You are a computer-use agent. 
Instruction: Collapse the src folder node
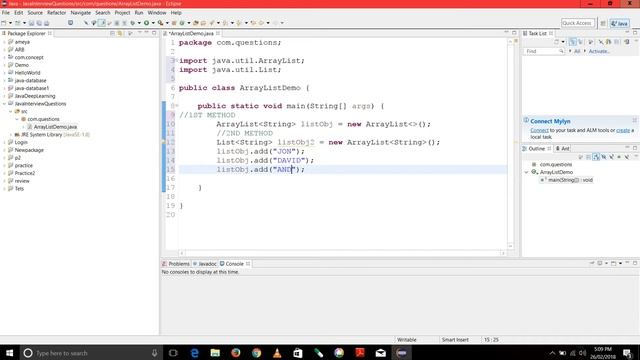11,111
